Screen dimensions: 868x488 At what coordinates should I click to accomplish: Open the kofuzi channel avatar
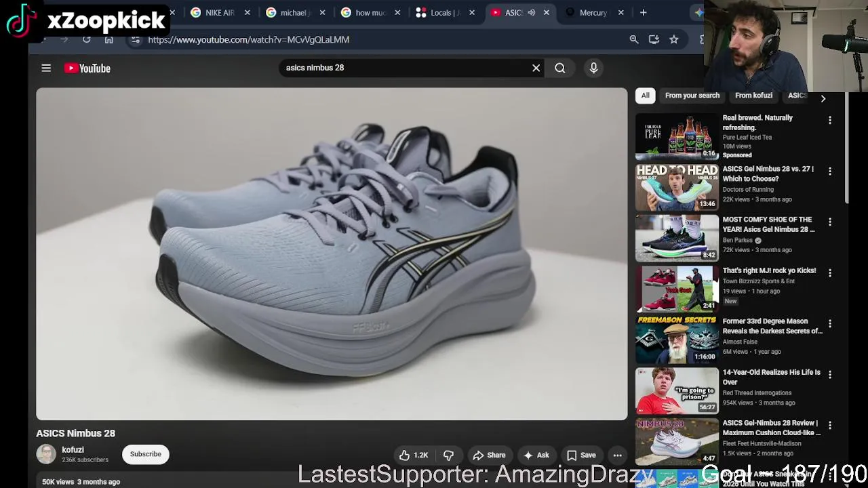point(46,454)
